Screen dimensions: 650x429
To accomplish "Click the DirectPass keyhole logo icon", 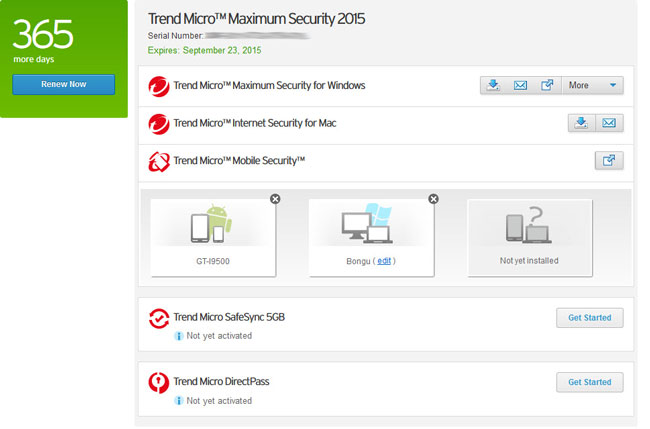I will 159,383.
